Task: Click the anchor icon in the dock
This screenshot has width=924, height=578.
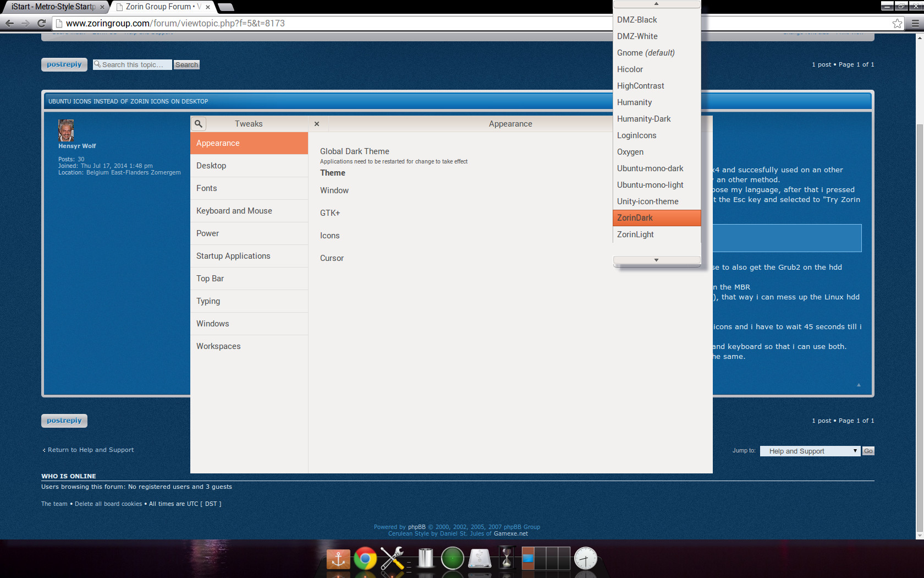Action: pyautogui.click(x=338, y=559)
